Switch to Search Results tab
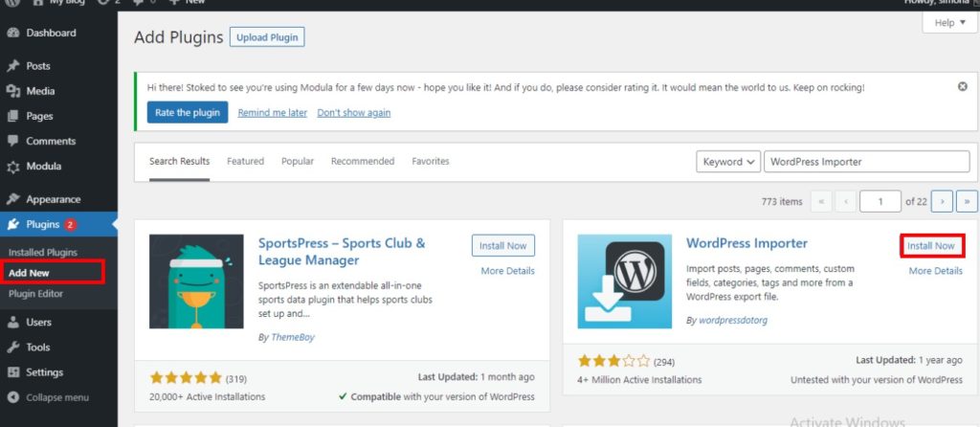The height and width of the screenshot is (427, 980). (179, 161)
